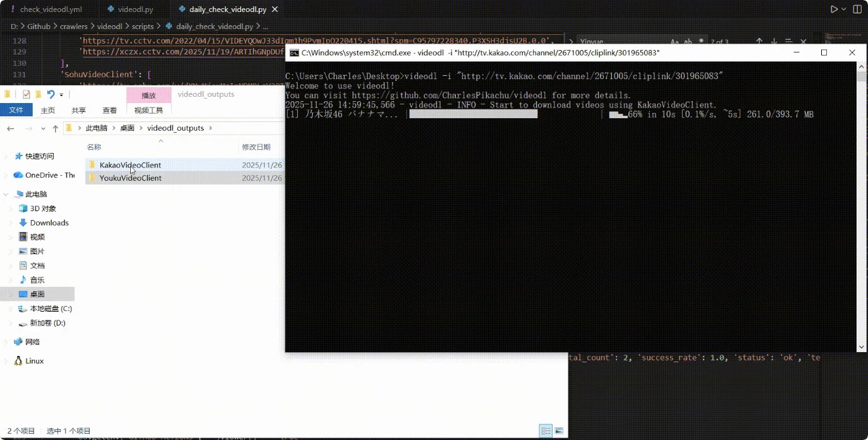This screenshot has height=440, width=868.
Task: Switch Explorer to large icons view
Action: point(559,431)
